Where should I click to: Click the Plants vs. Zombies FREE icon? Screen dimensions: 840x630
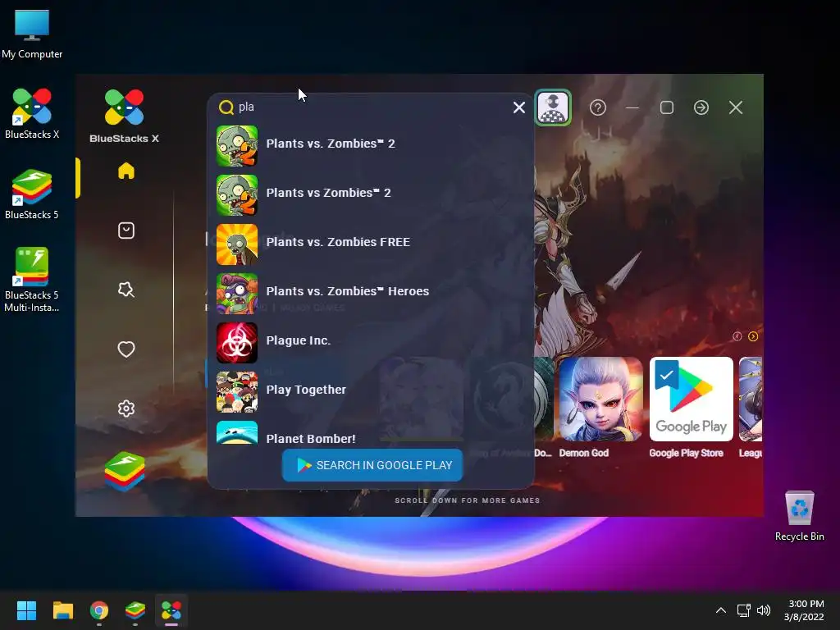coord(237,244)
